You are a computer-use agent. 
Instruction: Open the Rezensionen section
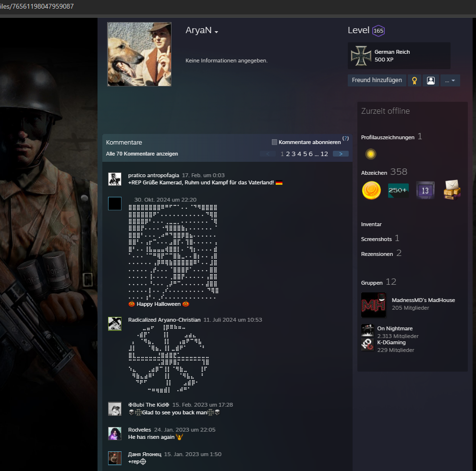377,254
